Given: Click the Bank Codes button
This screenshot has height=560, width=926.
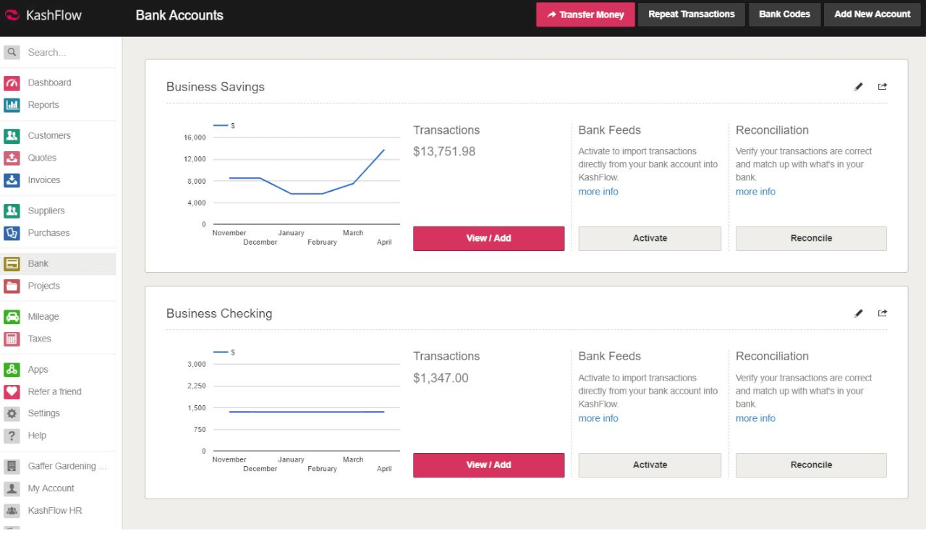Looking at the screenshot, I should tap(785, 14).
